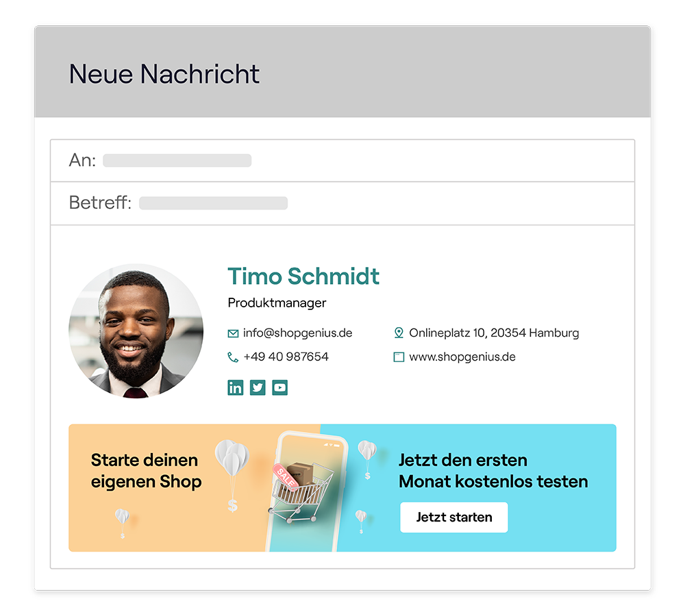Screen dimensions: 685x616
Task: Open the YouTube icon in the signature
Action: point(279,387)
